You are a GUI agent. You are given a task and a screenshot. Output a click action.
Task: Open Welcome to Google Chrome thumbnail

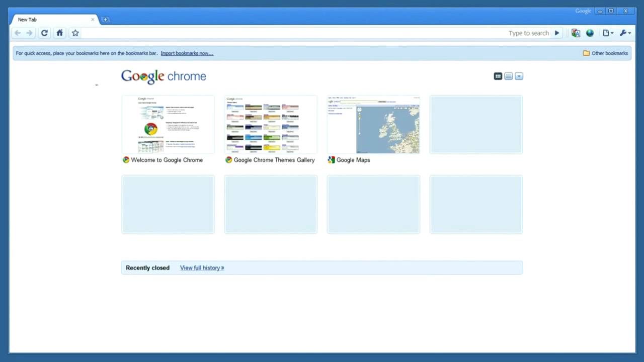tap(168, 124)
